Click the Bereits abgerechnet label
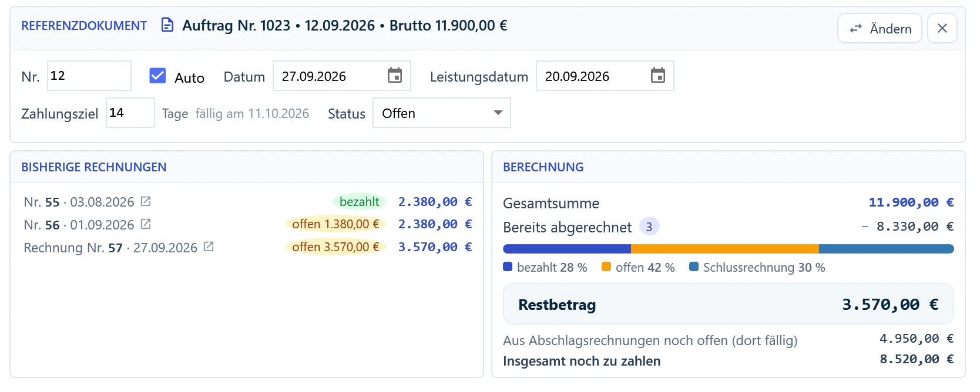The width and height of the screenshot is (980, 392). tap(567, 227)
